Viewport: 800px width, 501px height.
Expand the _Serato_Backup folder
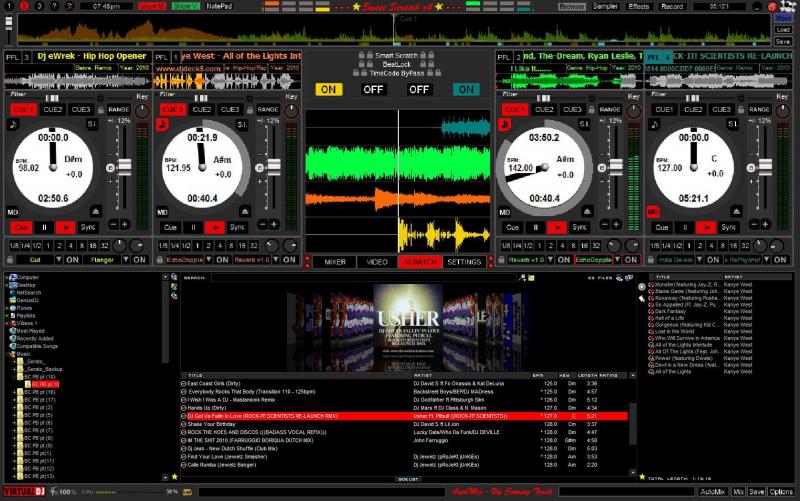pyautogui.click(x=14, y=369)
